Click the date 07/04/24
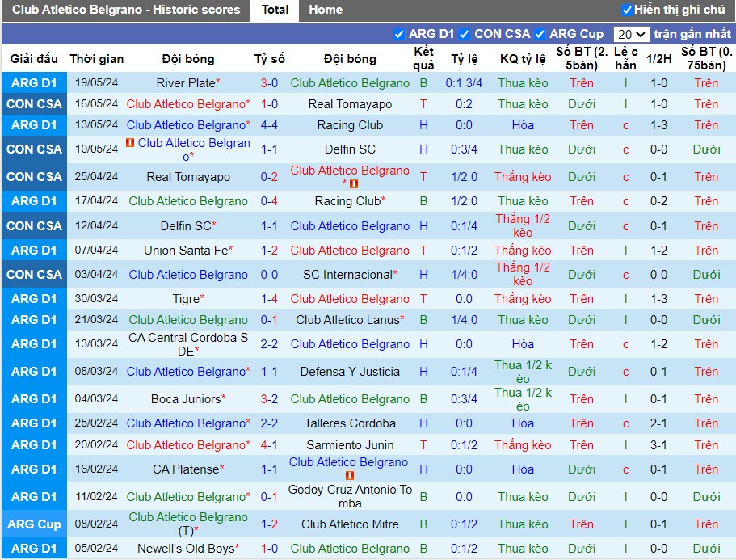 click(96, 251)
